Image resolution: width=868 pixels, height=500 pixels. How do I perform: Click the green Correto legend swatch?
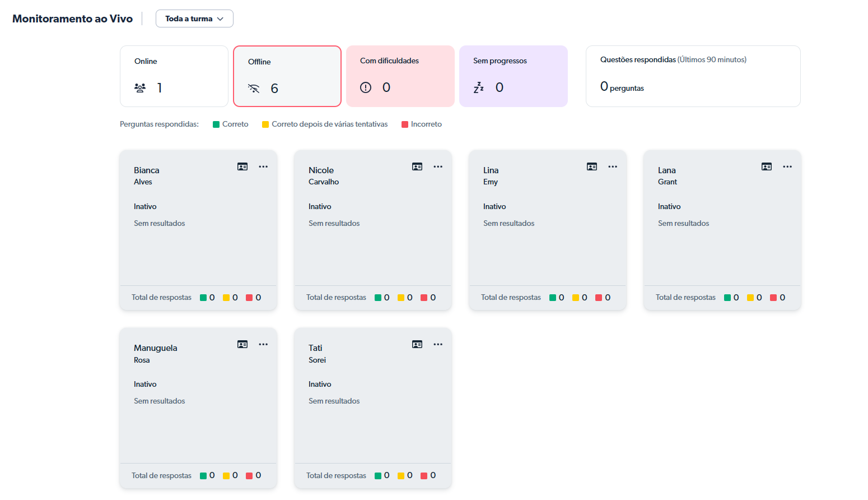(x=216, y=124)
